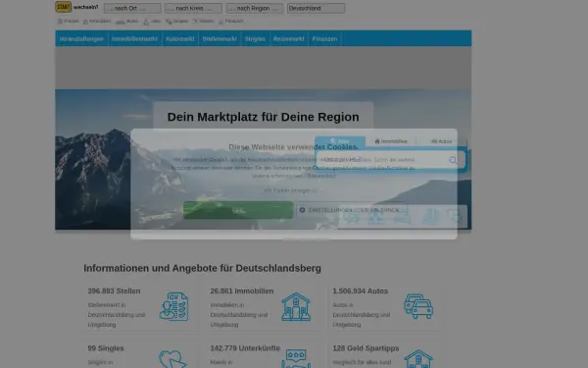Open the cars icon beside 1.506.934 Autos
This screenshot has width=588, height=368.
[418, 306]
